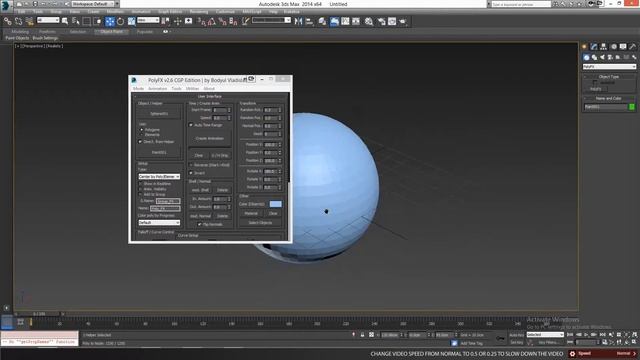Open the Material Editor
The image size is (640, 360).
click(369, 21)
